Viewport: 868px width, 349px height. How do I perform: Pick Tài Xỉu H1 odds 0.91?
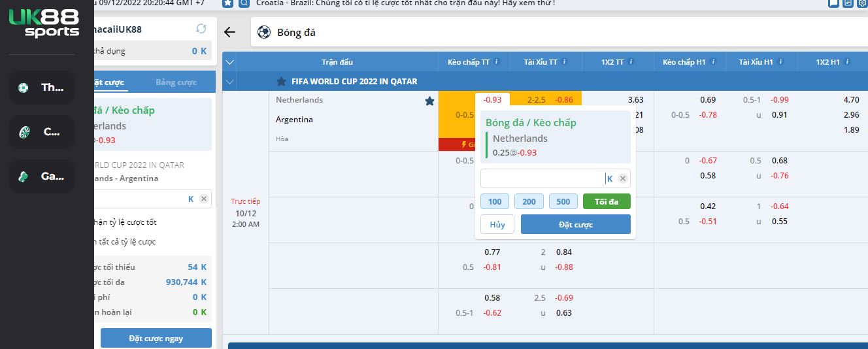[x=779, y=115]
